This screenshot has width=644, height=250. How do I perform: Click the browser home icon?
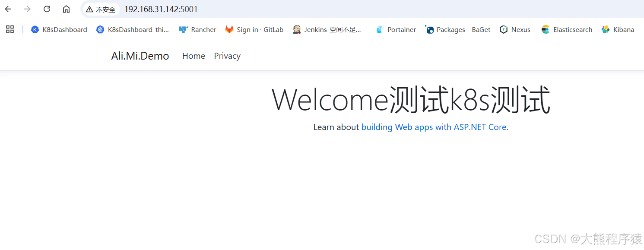click(66, 9)
